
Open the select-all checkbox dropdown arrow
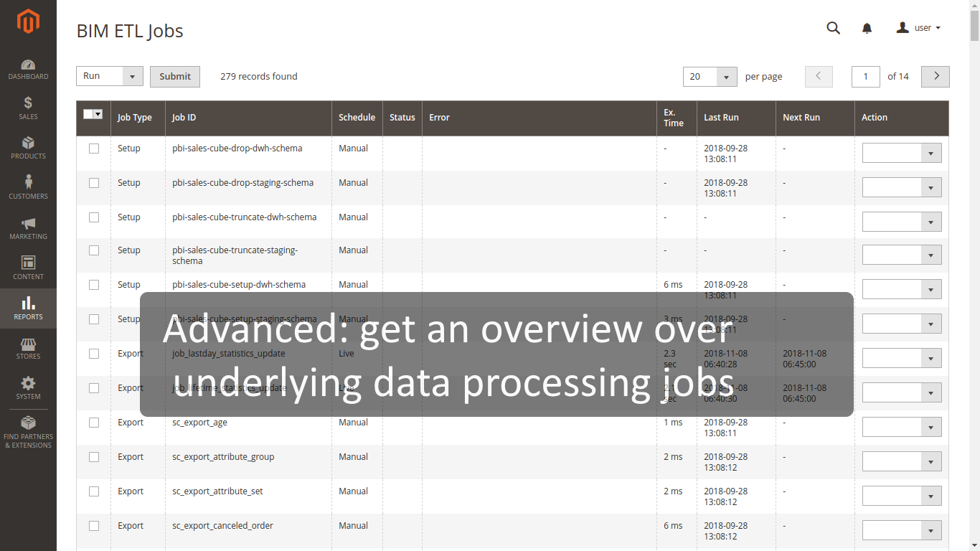coord(98,113)
